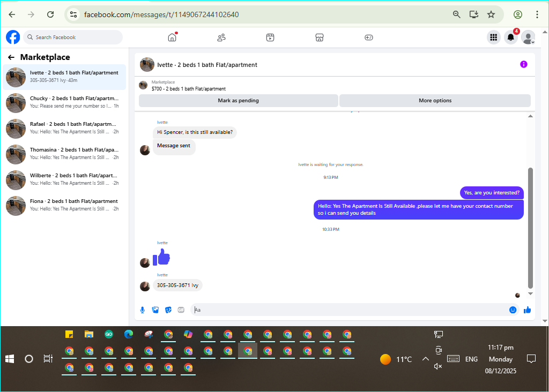549x392 pixels.
Task: Click the chat scrollbar thumb
Action: click(x=530, y=228)
